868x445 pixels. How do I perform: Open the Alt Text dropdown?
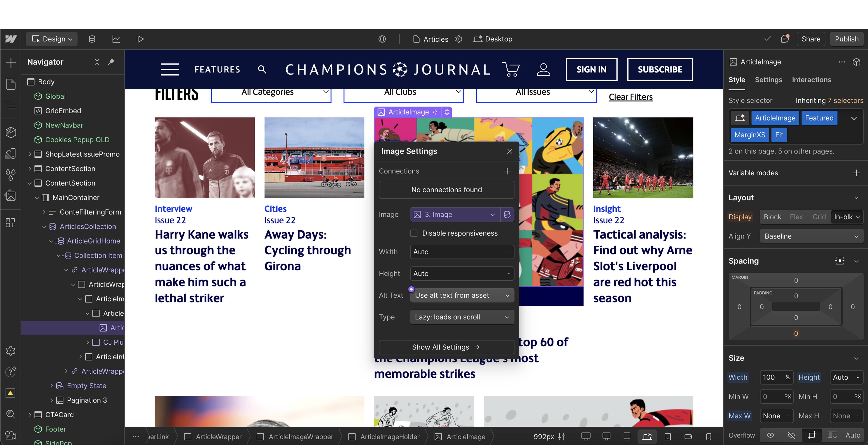[x=462, y=295]
